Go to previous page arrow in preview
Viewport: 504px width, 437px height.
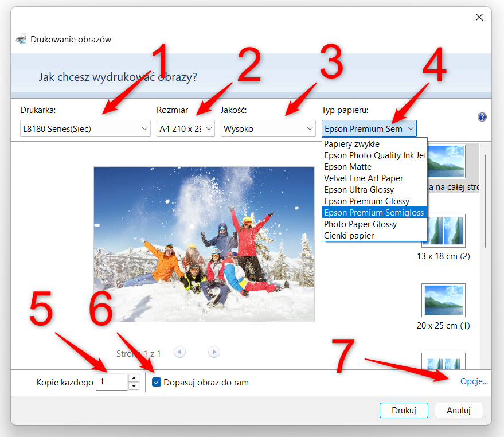(180, 352)
